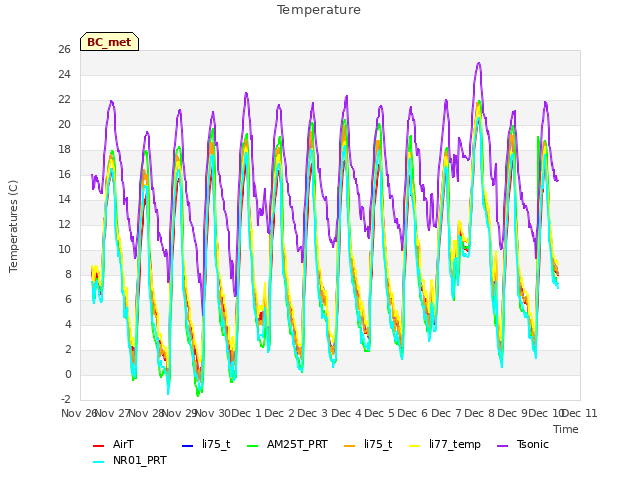The width and height of the screenshot is (640, 480).
Task: Click the y-axis tick label -2
Action: pos(66,399)
